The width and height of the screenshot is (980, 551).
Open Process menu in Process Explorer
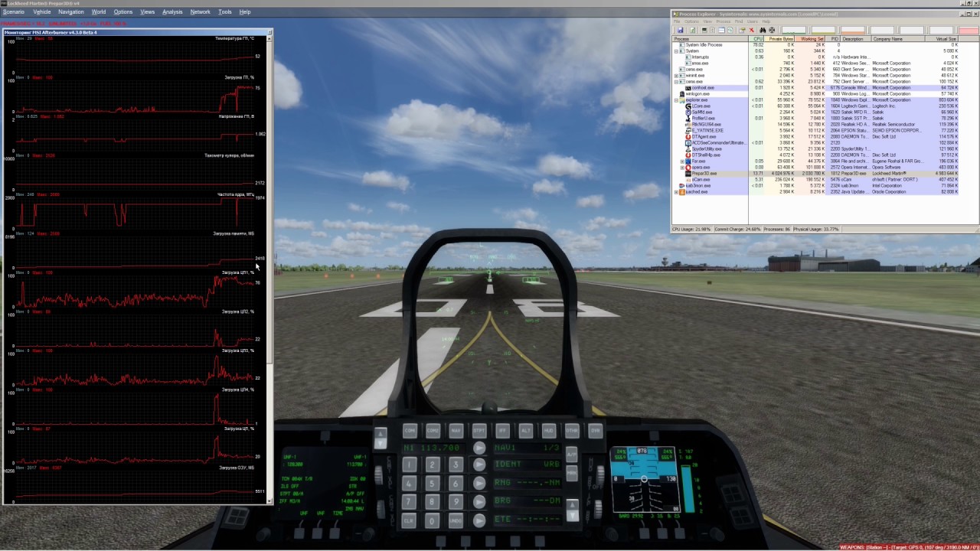point(724,21)
